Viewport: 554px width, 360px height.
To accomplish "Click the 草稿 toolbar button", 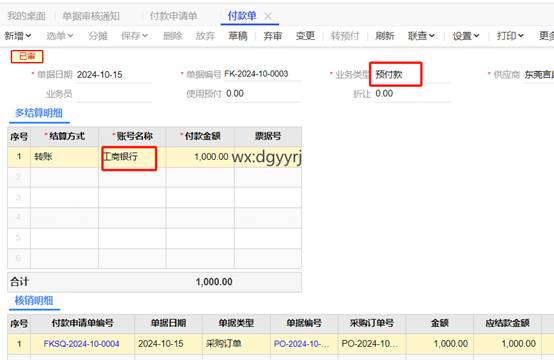I will (238, 36).
